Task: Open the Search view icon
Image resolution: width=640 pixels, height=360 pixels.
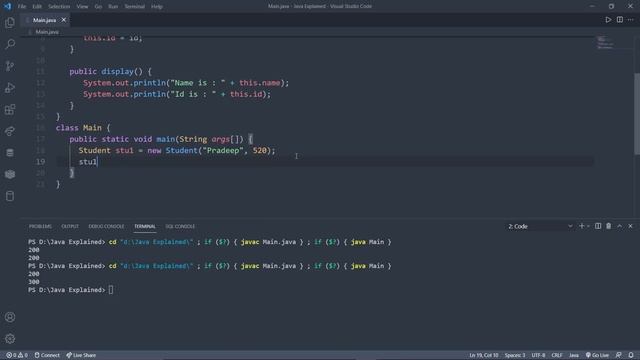Action: [x=10, y=44]
